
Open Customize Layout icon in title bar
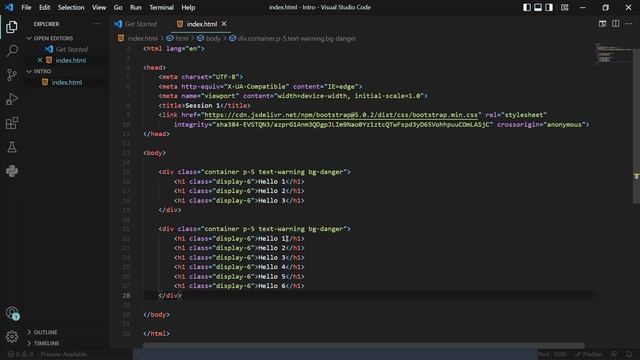click(x=564, y=7)
